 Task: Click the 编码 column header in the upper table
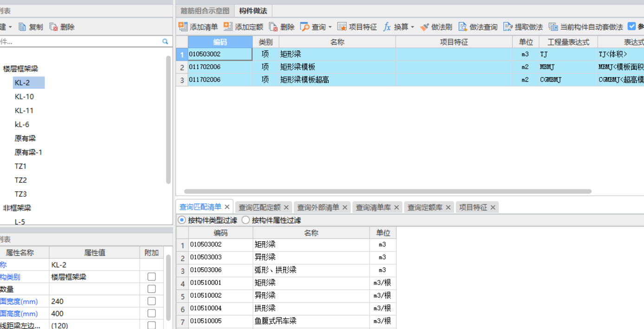220,42
